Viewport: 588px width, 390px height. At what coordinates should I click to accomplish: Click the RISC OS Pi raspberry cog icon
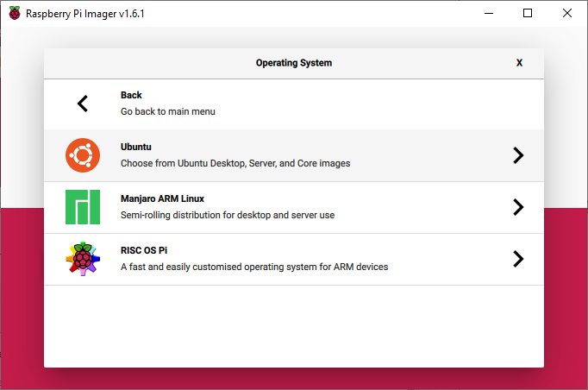[83, 259]
